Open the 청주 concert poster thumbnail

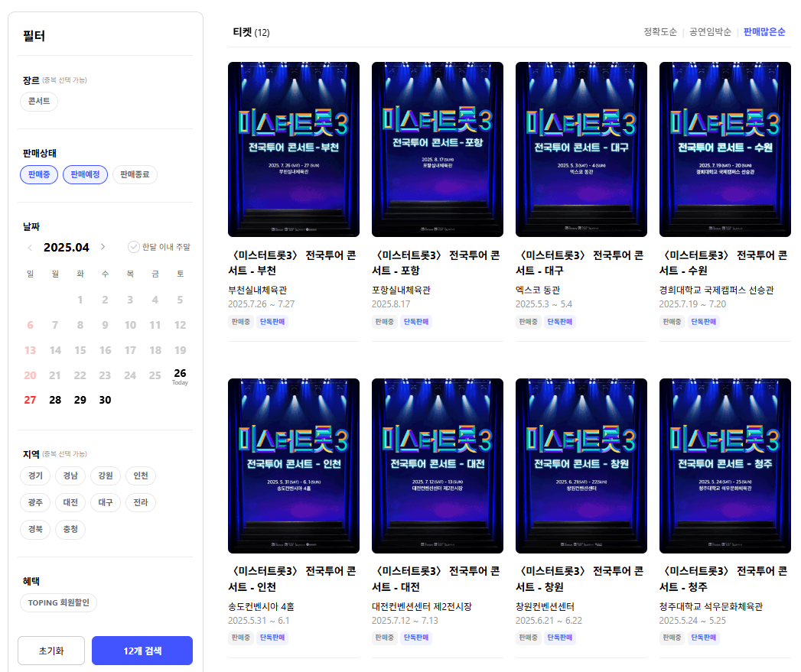point(725,466)
